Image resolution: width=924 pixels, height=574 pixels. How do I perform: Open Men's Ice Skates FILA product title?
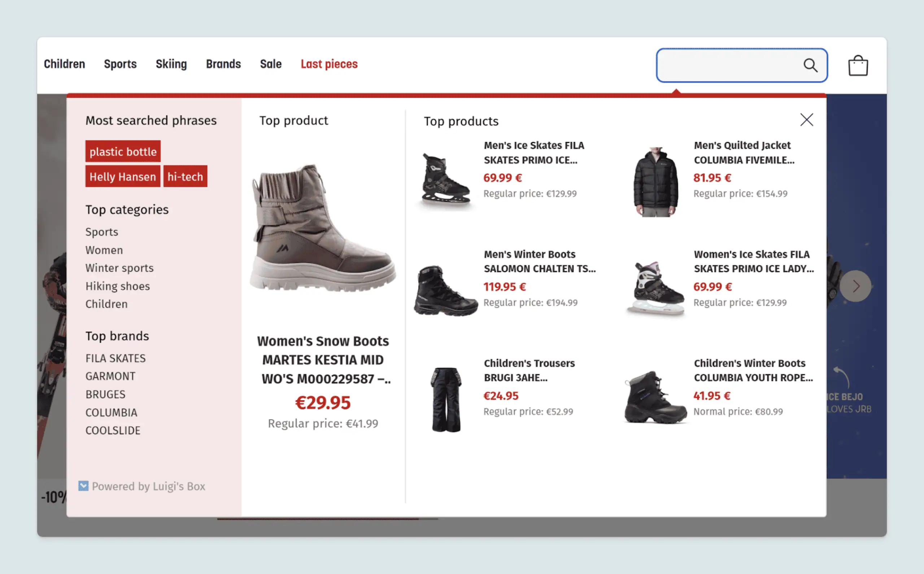coord(534,152)
